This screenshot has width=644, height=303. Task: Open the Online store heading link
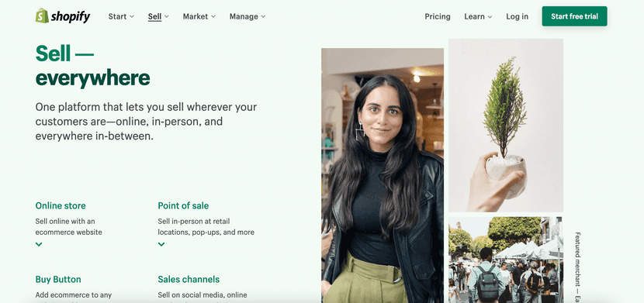tap(61, 206)
